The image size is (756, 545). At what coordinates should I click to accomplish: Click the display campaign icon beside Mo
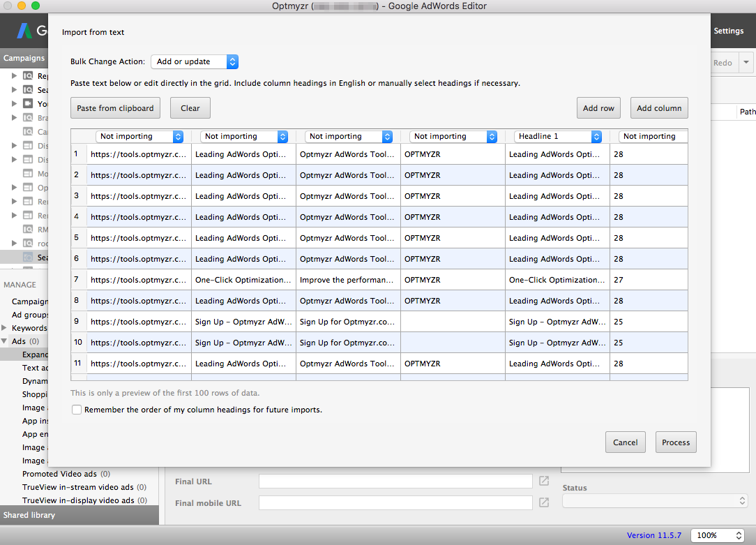pos(29,174)
